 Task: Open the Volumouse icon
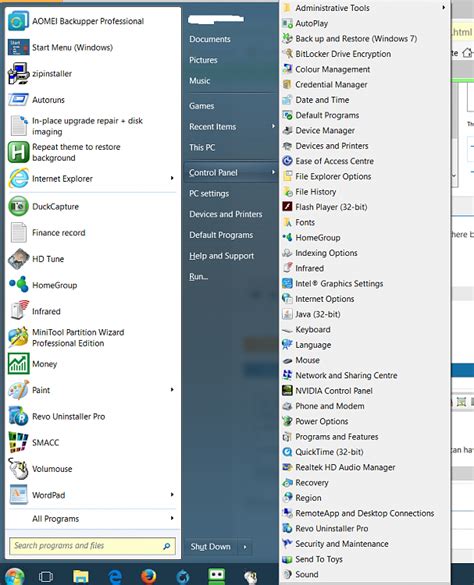pyautogui.click(x=18, y=469)
